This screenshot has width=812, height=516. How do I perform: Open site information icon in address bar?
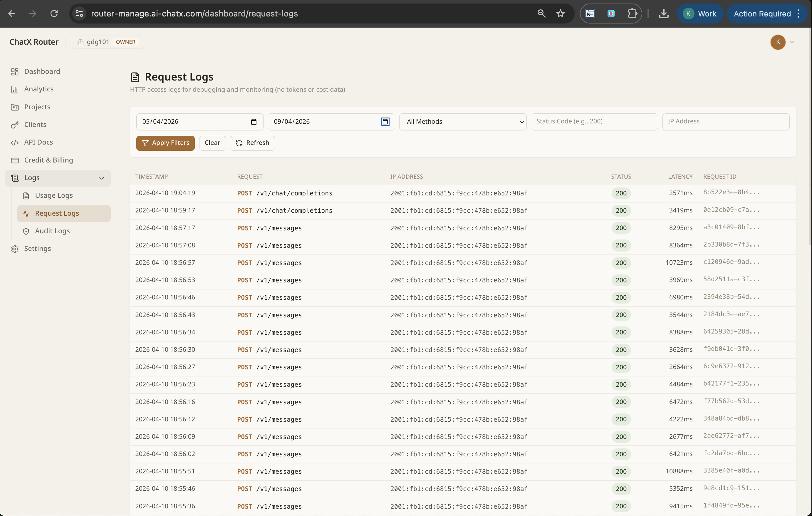(79, 14)
